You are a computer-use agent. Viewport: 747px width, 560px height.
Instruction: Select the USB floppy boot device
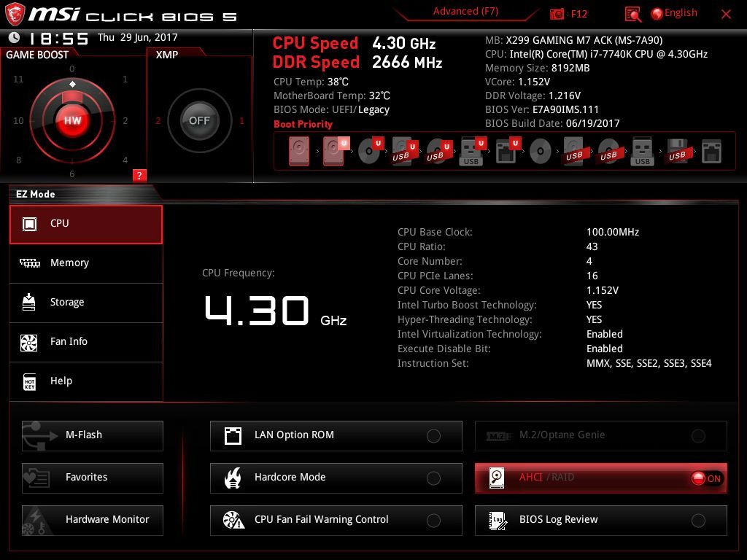point(677,151)
